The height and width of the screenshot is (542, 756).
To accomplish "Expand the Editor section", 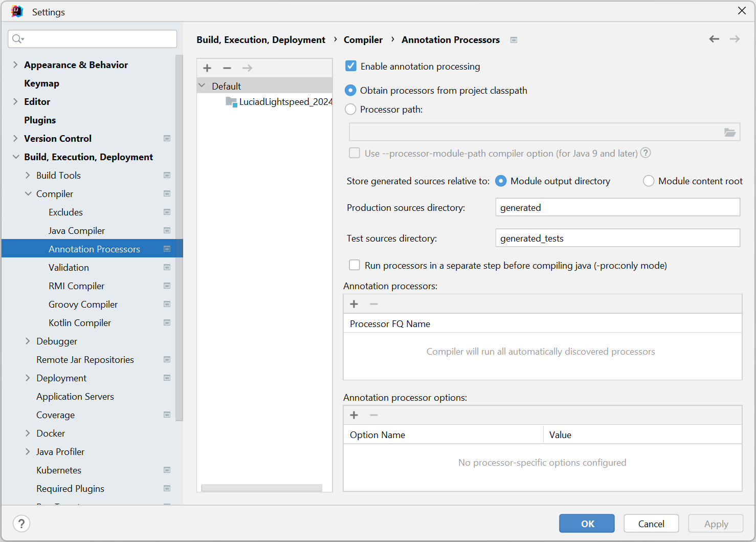I will click(15, 101).
